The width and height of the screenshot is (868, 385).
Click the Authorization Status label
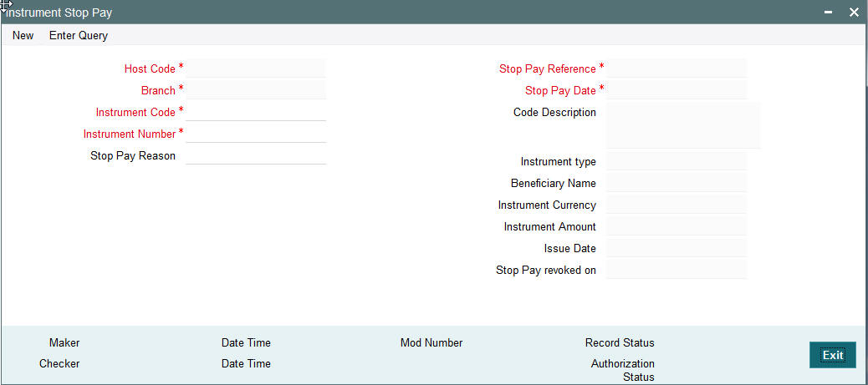click(623, 371)
